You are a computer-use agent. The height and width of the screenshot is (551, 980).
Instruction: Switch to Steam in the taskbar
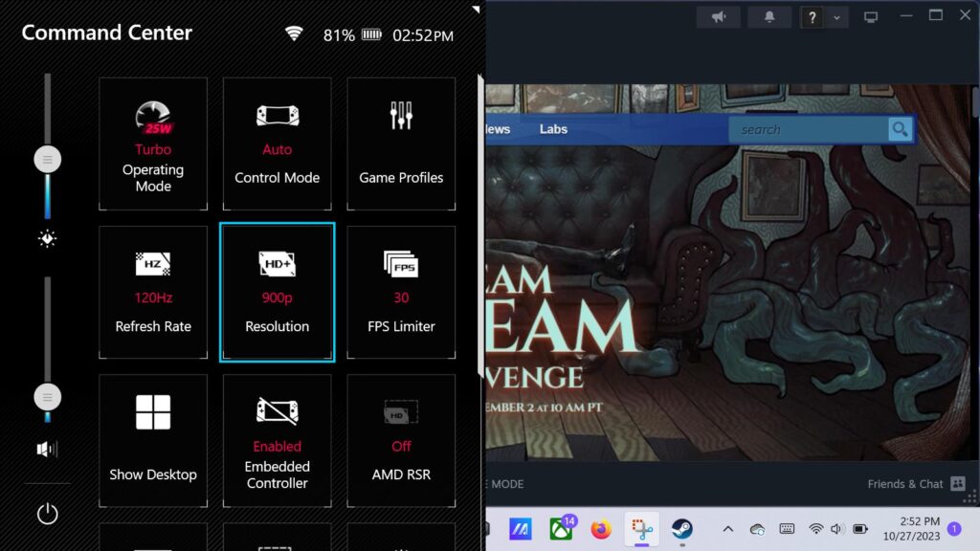(x=681, y=530)
